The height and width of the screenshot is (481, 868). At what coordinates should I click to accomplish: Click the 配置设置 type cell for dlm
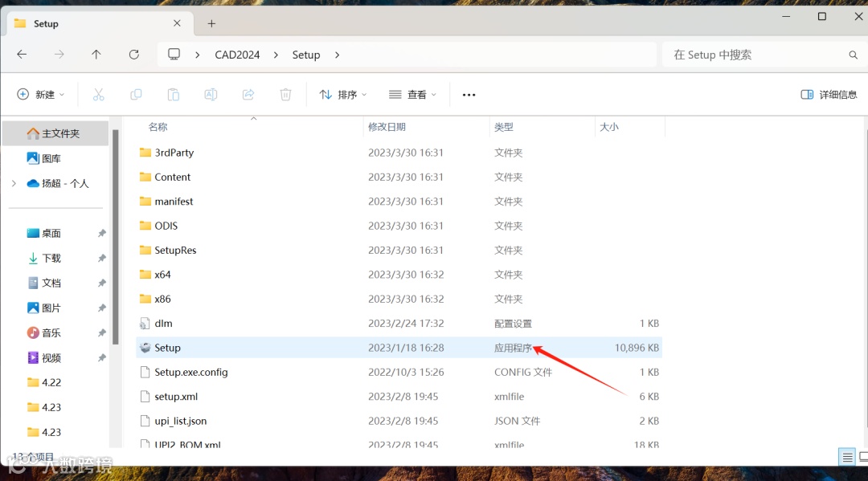(x=513, y=324)
